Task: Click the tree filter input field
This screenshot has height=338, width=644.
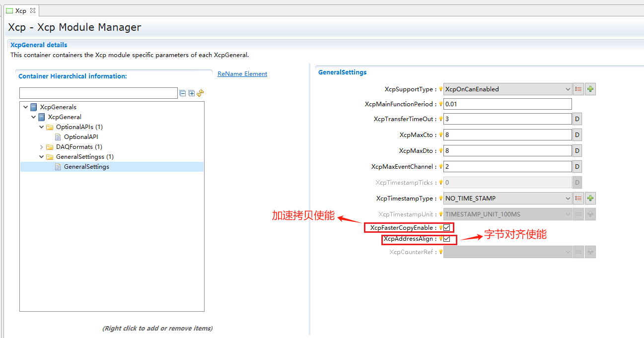Action: pos(98,93)
